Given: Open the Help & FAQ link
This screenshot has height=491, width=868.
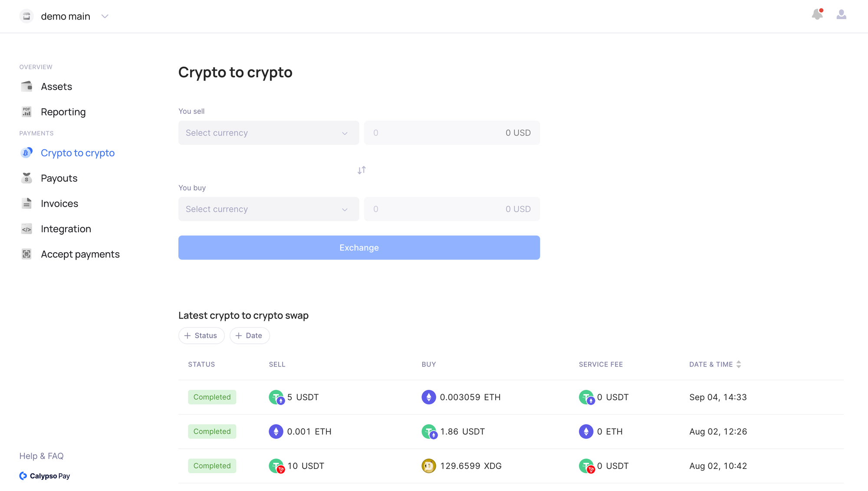Looking at the screenshot, I should (x=41, y=456).
